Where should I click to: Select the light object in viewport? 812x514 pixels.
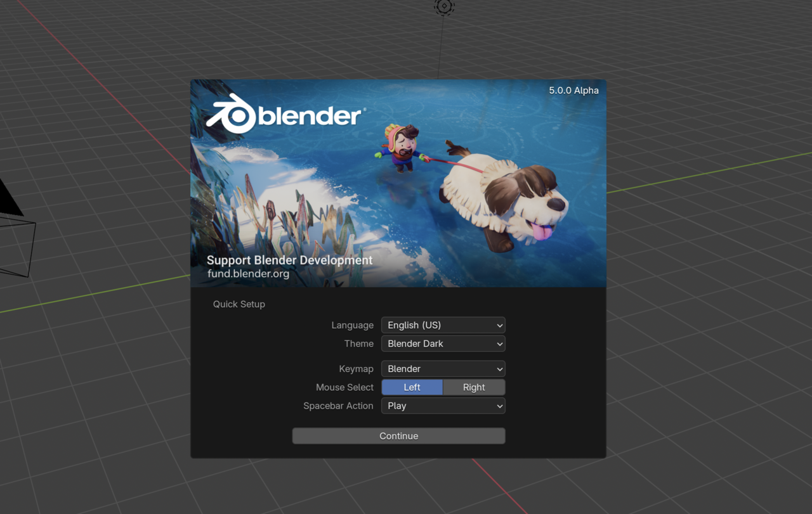(x=444, y=6)
